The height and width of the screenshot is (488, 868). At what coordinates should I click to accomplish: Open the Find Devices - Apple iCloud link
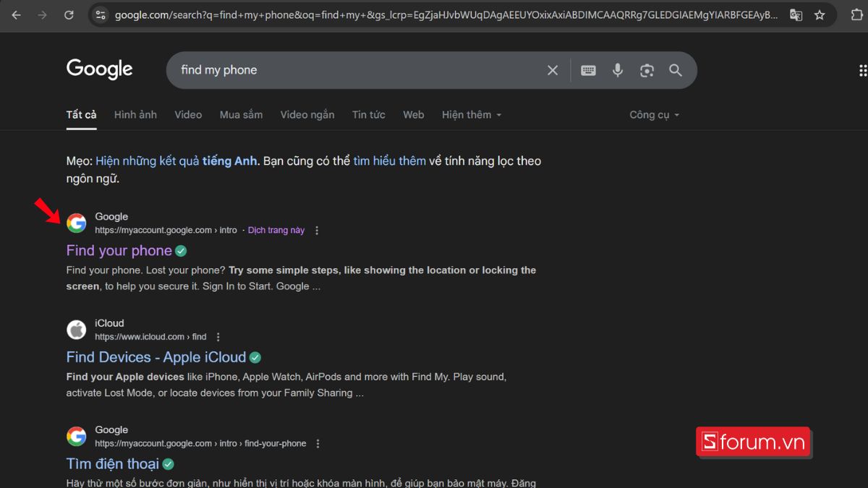[156, 357]
